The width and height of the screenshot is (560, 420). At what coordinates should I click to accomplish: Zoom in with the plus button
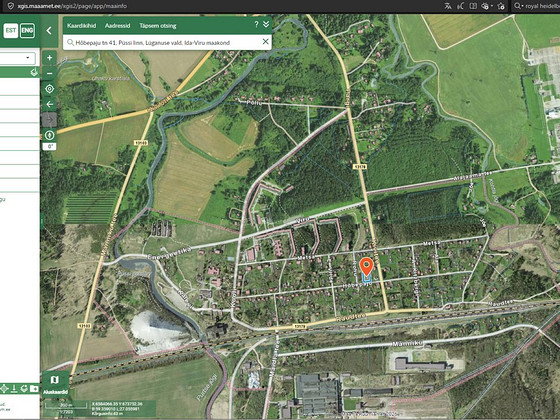[x=49, y=58]
